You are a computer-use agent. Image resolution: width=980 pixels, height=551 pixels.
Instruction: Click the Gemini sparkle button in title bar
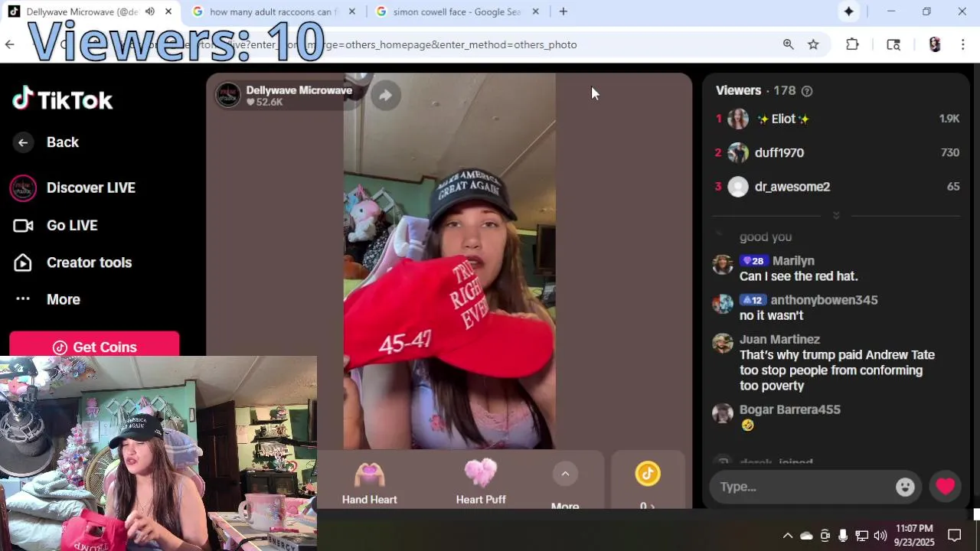[848, 11]
